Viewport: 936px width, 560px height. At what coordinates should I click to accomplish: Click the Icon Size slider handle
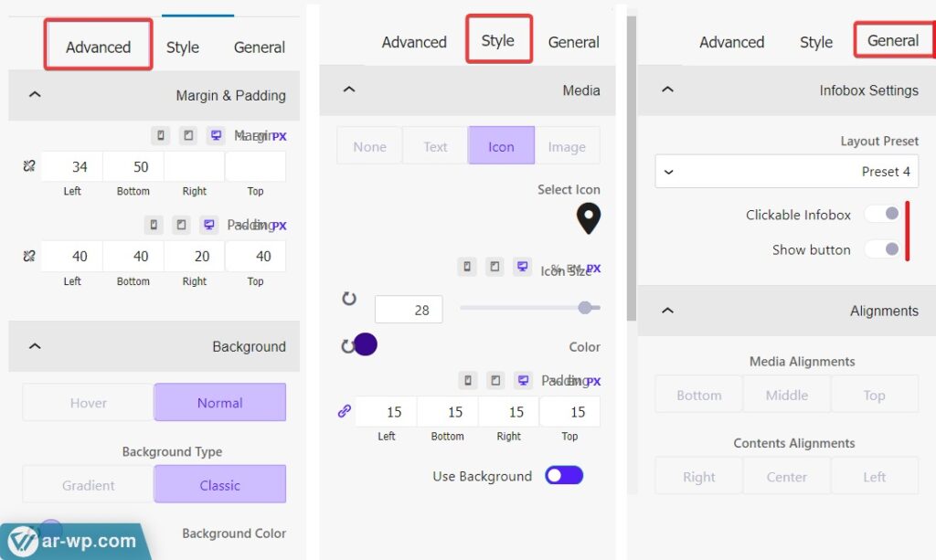585,308
